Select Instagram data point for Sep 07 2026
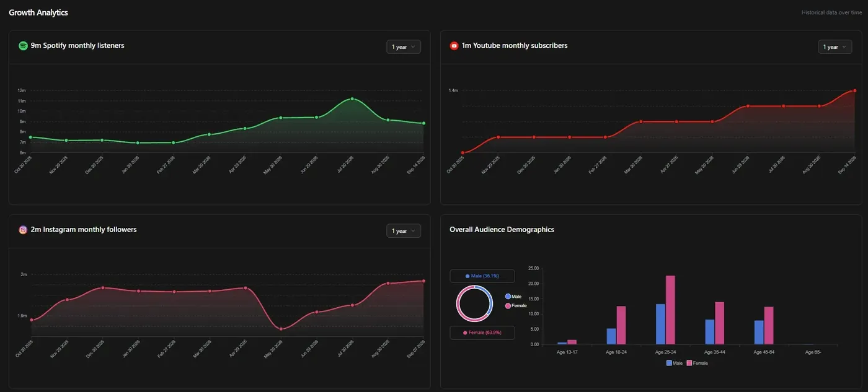This screenshot has height=392, width=868. click(x=424, y=281)
